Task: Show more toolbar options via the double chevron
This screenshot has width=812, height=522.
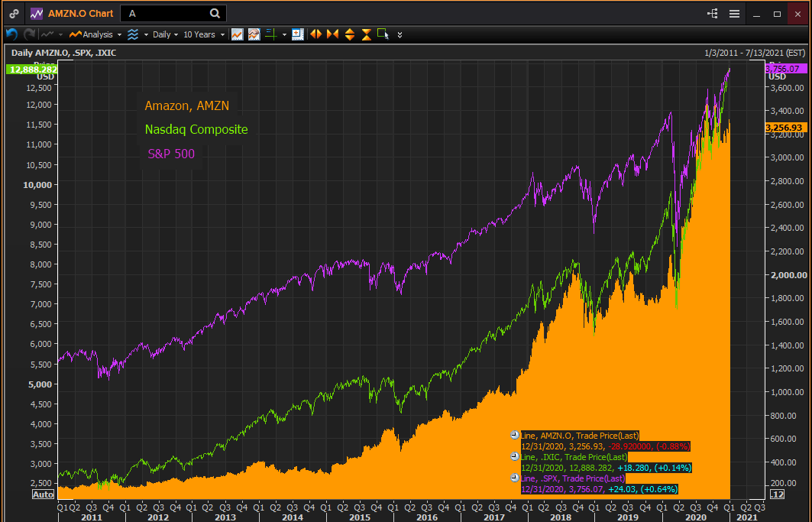Action: coord(400,34)
